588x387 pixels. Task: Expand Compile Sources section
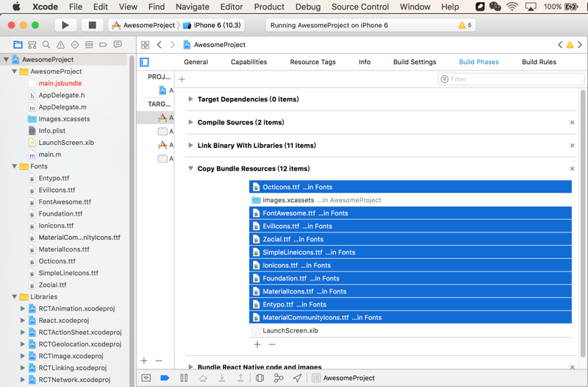[x=190, y=122]
